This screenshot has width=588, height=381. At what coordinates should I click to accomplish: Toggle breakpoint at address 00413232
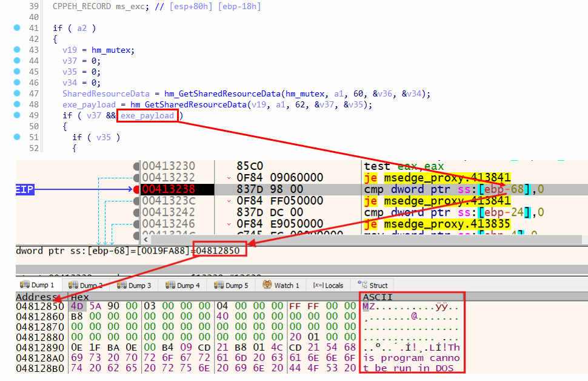coord(136,178)
